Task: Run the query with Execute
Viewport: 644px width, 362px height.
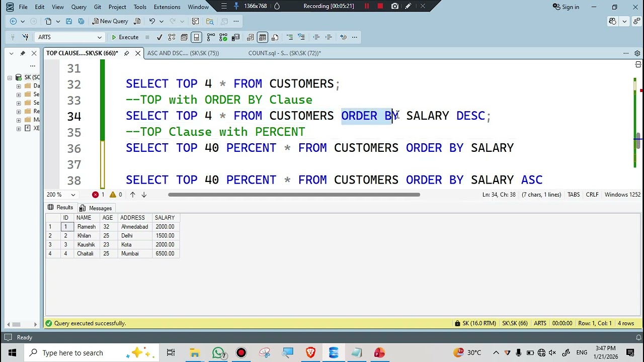Action: [x=125, y=37]
